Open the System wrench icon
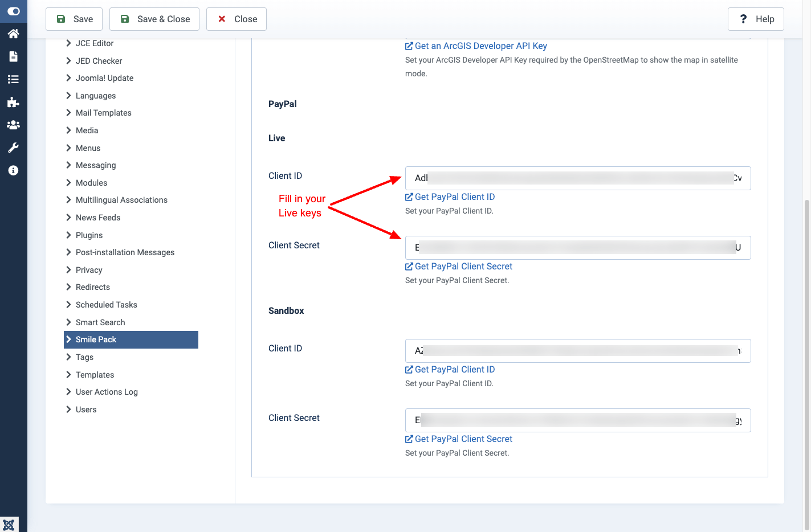811x532 pixels. (13, 148)
